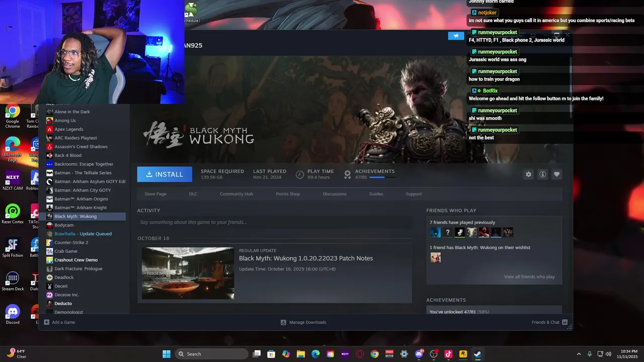Select Brawlhalla - Update Queued entry
The image size is (644, 362).
(x=83, y=234)
